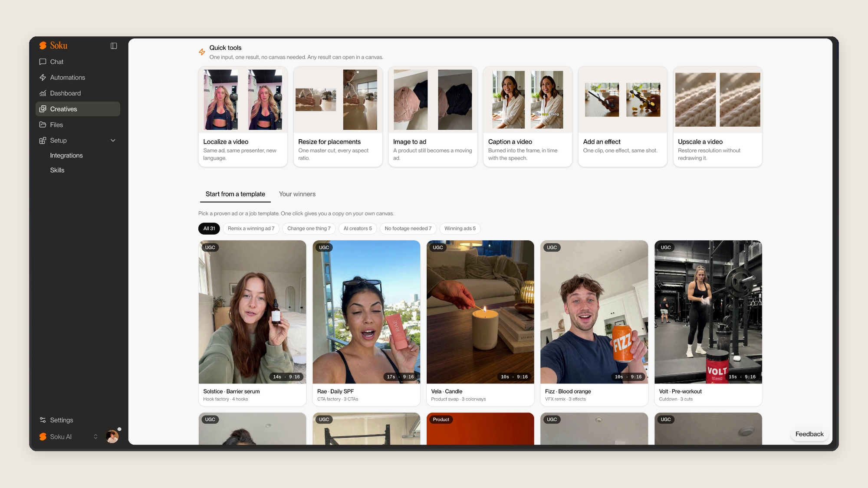
Task: Open Settings sliders icon
Action: [x=43, y=420]
